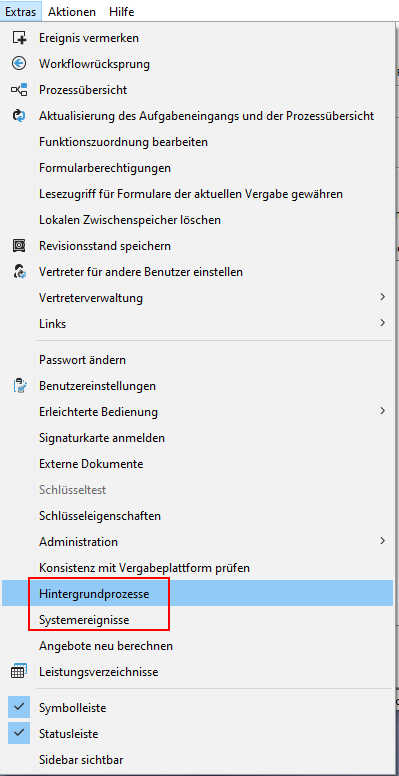Expand the Vertreterverwaltung submenu arrow

click(x=382, y=297)
